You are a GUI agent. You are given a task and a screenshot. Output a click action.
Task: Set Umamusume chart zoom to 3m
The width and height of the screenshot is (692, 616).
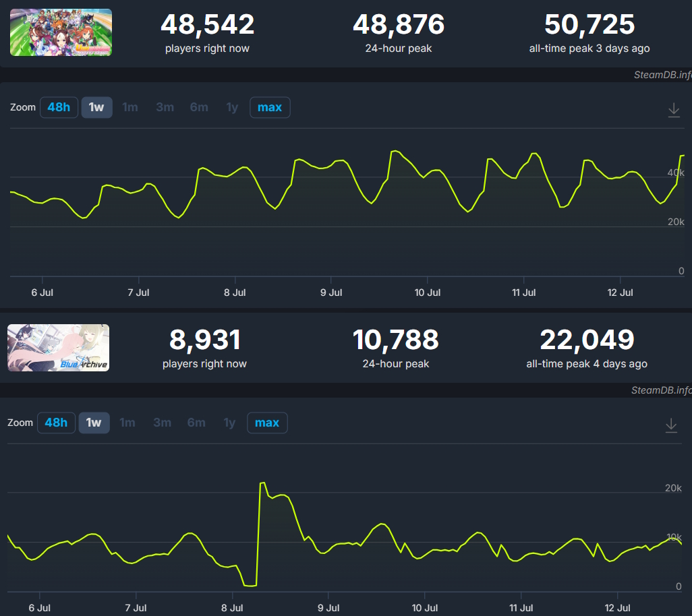coord(165,107)
